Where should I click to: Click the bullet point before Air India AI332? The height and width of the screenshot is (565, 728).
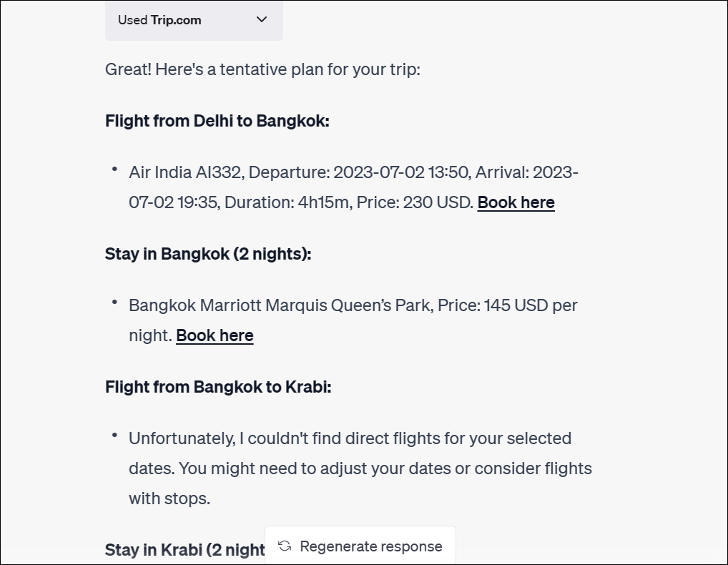(114, 169)
